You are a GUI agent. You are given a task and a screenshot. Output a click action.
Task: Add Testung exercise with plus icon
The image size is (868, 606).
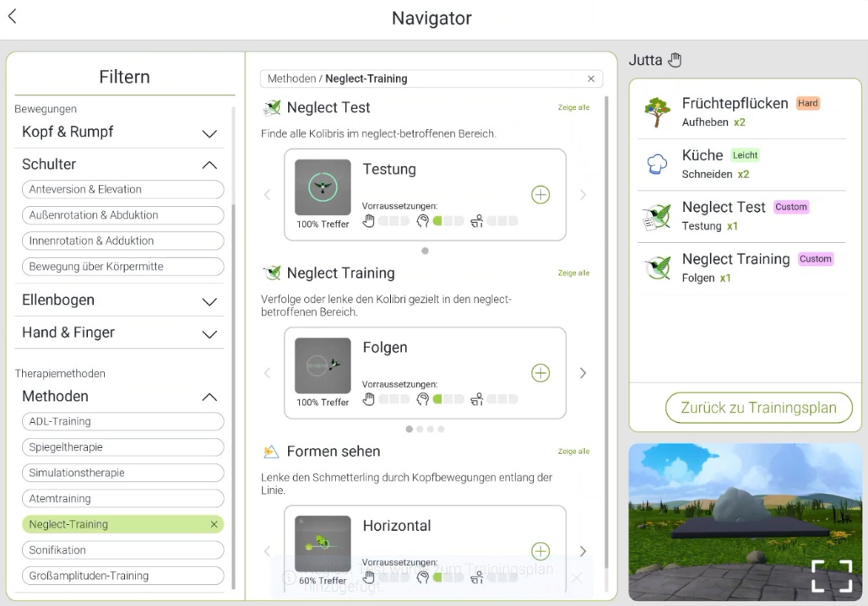pyautogui.click(x=540, y=195)
